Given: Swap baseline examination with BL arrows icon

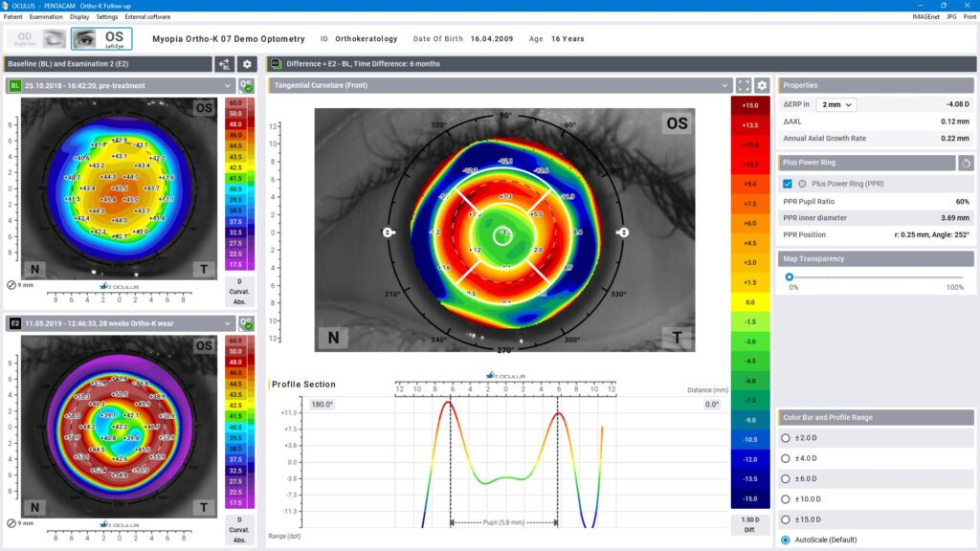Looking at the screenshot, I should coord(224,64).
